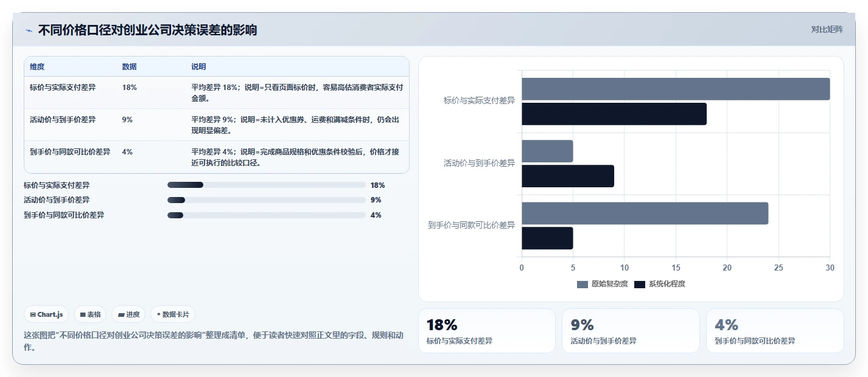Screen dimensions: 868x377
Task: Click description starting 平均差异 18%
Action: coord(297,92)
